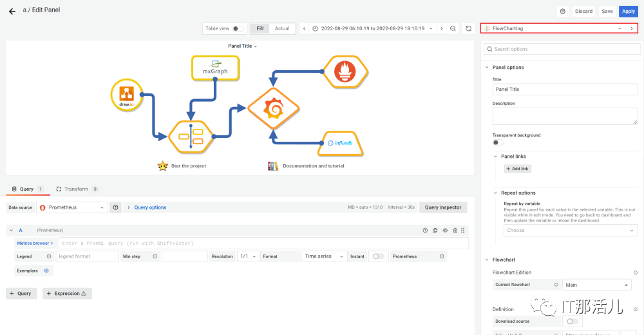The width and height of the screenshot is (644, 335).
Task: Open the Format Time series dropdown
Action: pos(324,256)
